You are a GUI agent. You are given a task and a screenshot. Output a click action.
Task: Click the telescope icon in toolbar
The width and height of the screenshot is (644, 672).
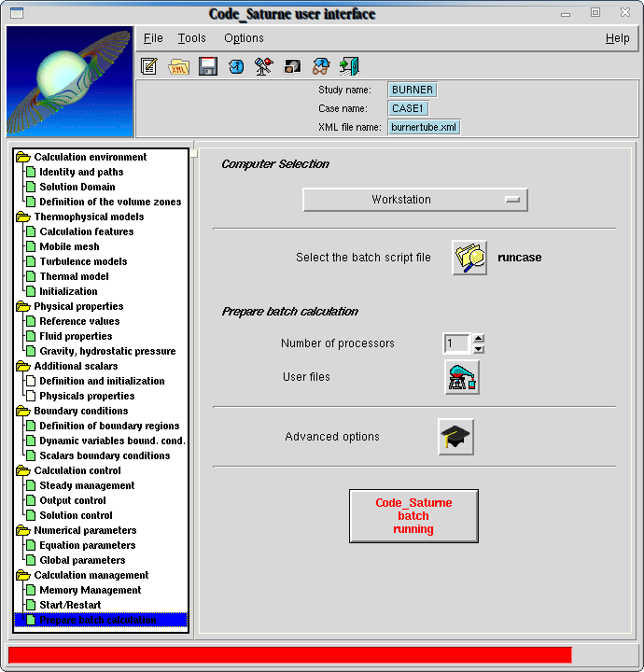(x=264, y=66)
